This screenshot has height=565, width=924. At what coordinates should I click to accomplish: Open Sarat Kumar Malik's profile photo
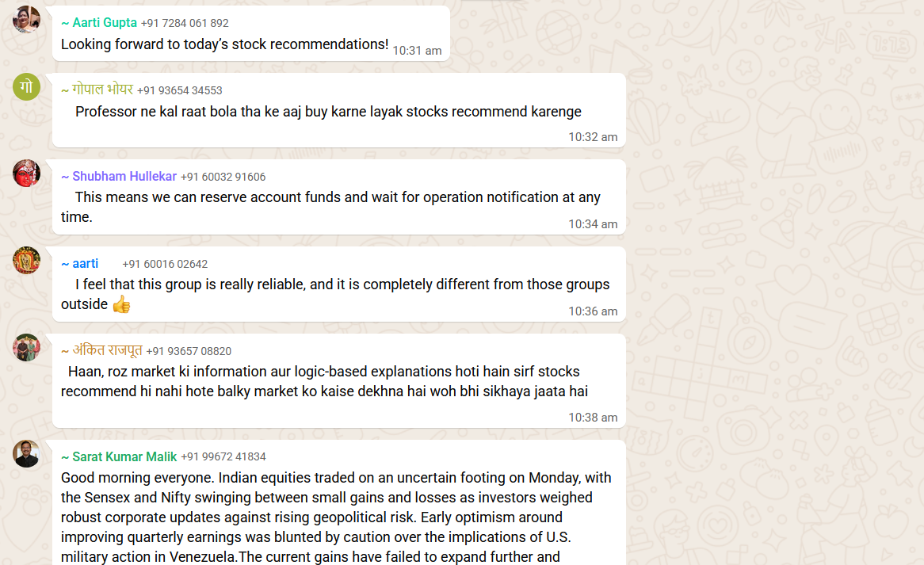[26, 453]
